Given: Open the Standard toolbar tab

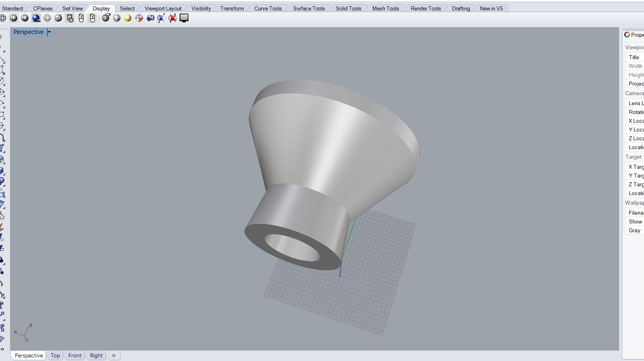Looking at the screenshot, I should pyautogui.click(x=12, y=8).
